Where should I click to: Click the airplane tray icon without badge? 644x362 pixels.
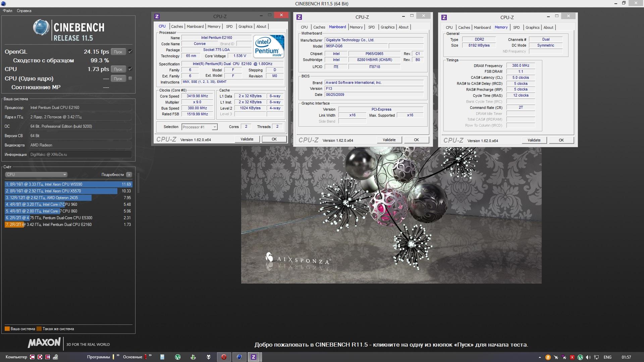[x=556, y=357]
